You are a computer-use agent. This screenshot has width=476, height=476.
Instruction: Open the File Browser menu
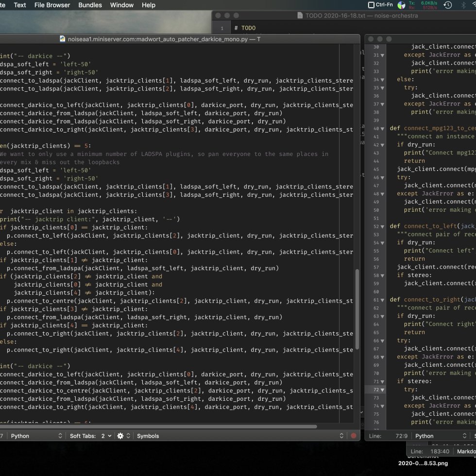(x=52, y=5)
